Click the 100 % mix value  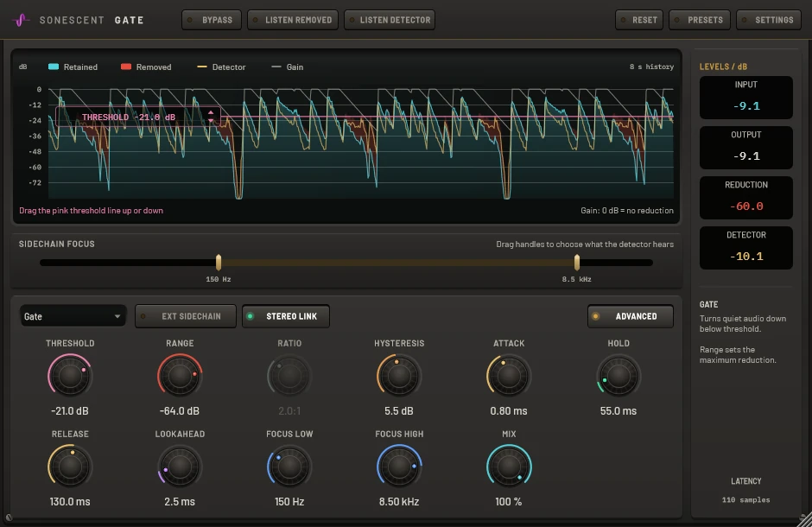coord(509,502)
